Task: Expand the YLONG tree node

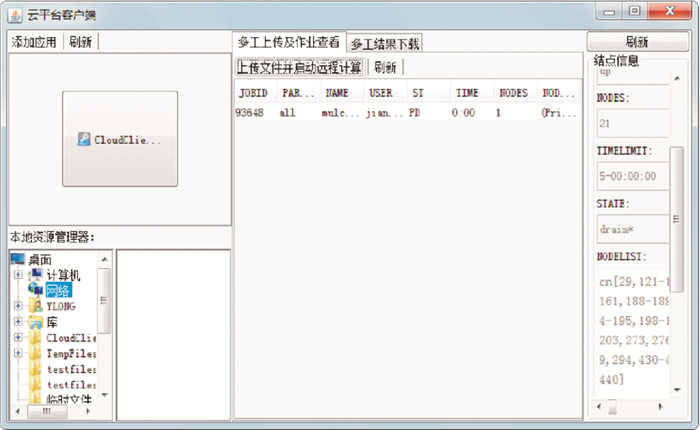Action: [x=17, y=306]
